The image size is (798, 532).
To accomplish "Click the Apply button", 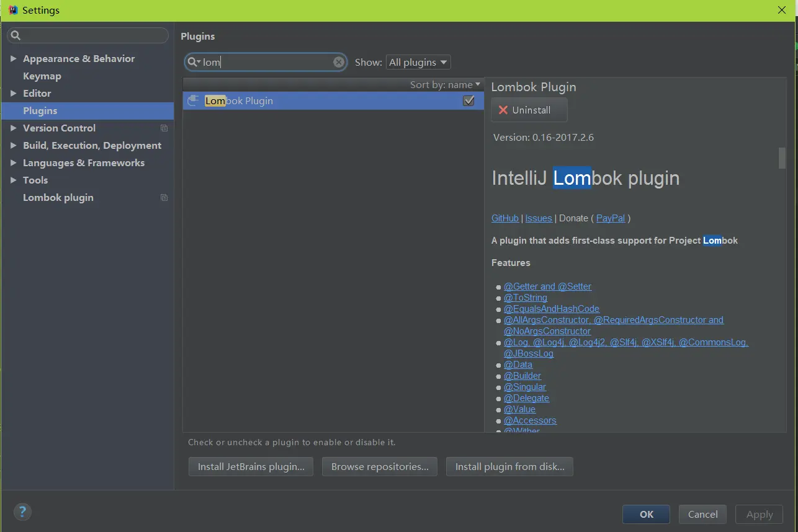I will [x=760, y=514].
